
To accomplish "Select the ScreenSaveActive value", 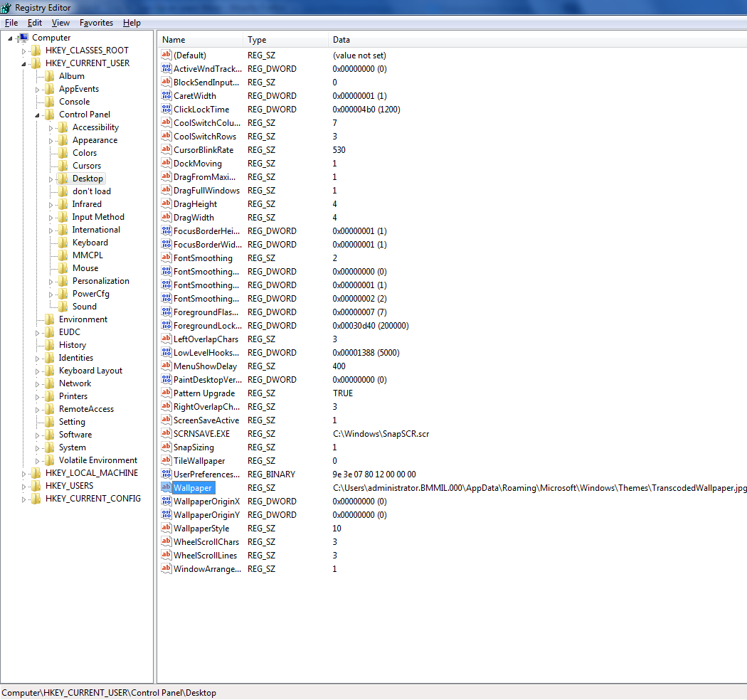I will point(206,420).
